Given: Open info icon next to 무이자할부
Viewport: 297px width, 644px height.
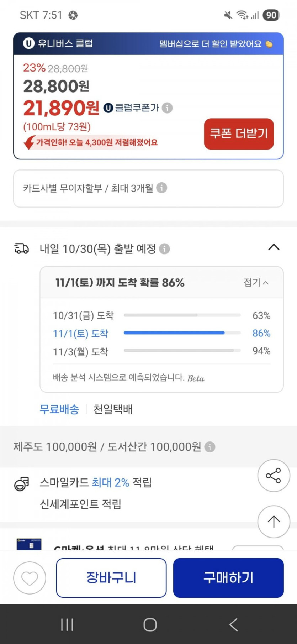Looking at the screenshot, I should 161,188.
